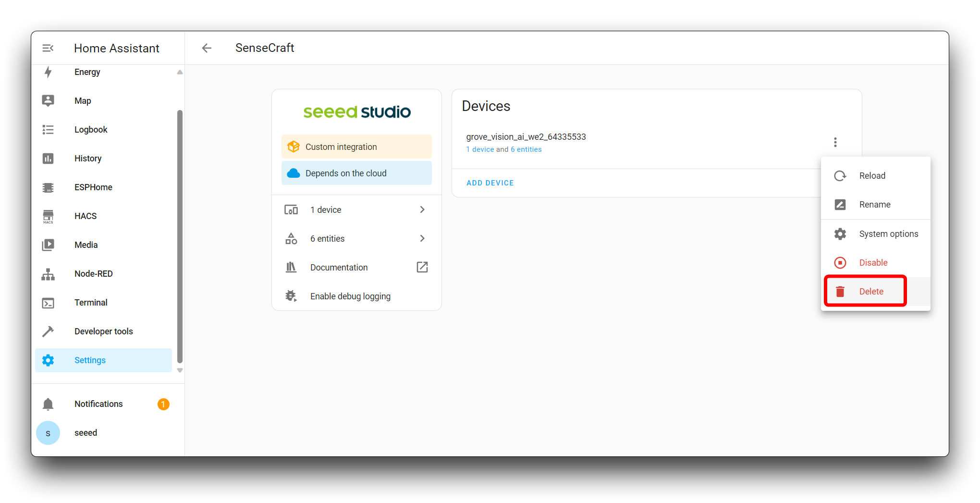Click the System options gear icon
This screenshot has height=503, width=980.
coord(840,234)
